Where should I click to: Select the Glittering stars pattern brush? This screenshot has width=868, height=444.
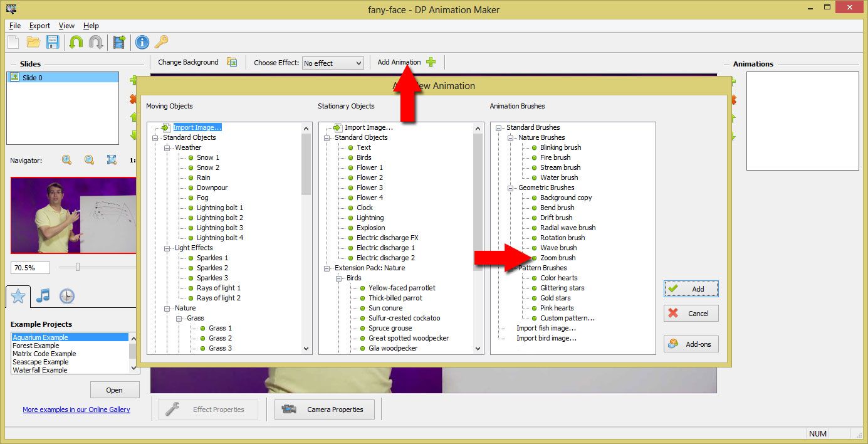[562, 288]
